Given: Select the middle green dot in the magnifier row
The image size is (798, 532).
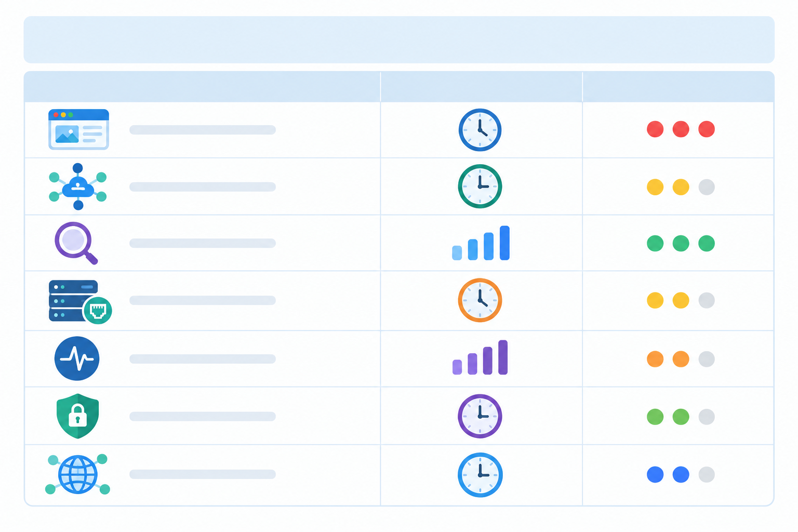Looking at the screenshot, I should [x=681, y=243].
